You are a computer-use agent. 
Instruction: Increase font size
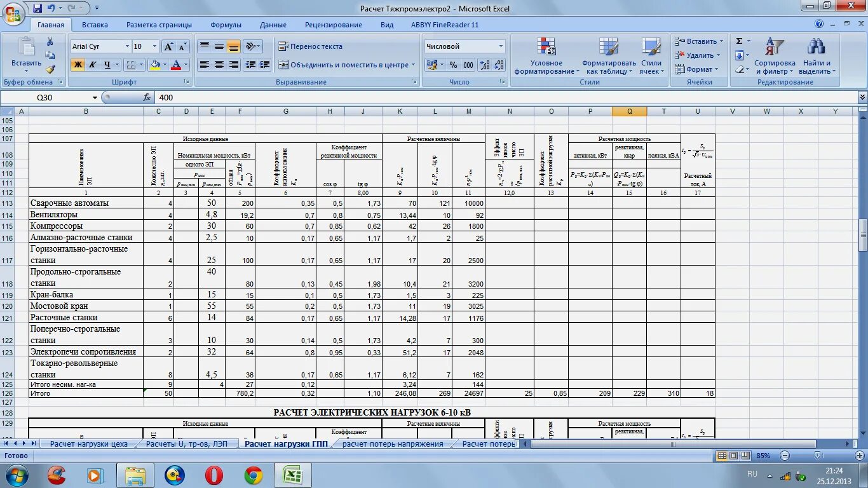168,46
